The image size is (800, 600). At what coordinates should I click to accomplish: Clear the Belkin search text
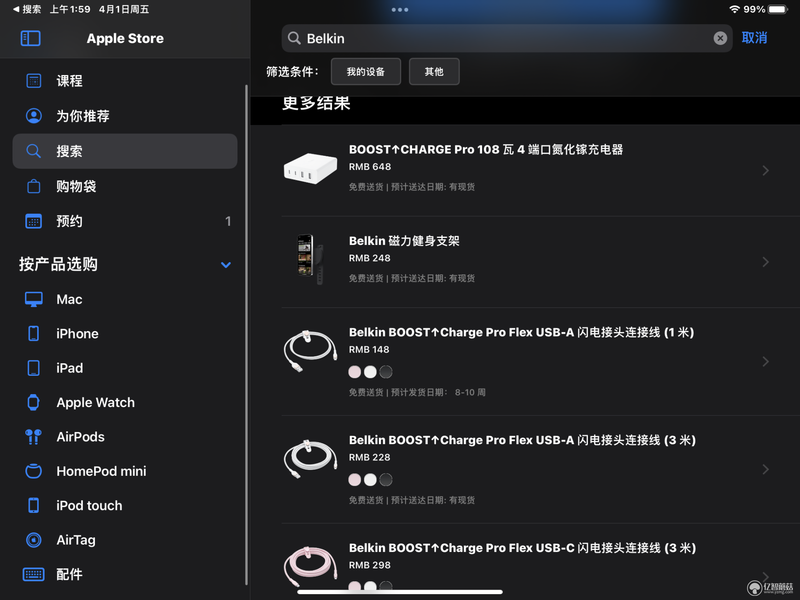[x=720, y=38]
